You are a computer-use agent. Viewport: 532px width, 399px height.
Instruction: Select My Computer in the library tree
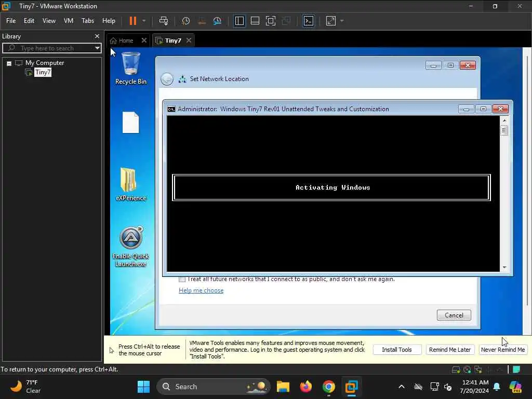[45, 63]
